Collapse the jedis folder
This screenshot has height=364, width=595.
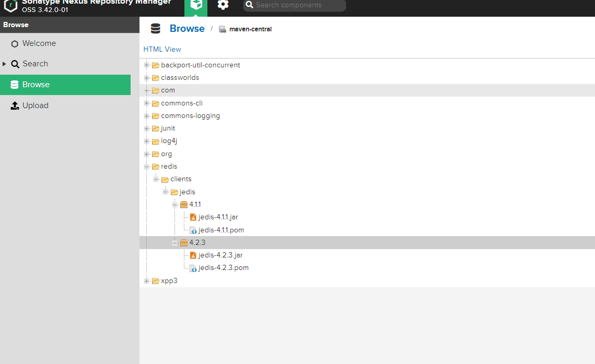166,192
